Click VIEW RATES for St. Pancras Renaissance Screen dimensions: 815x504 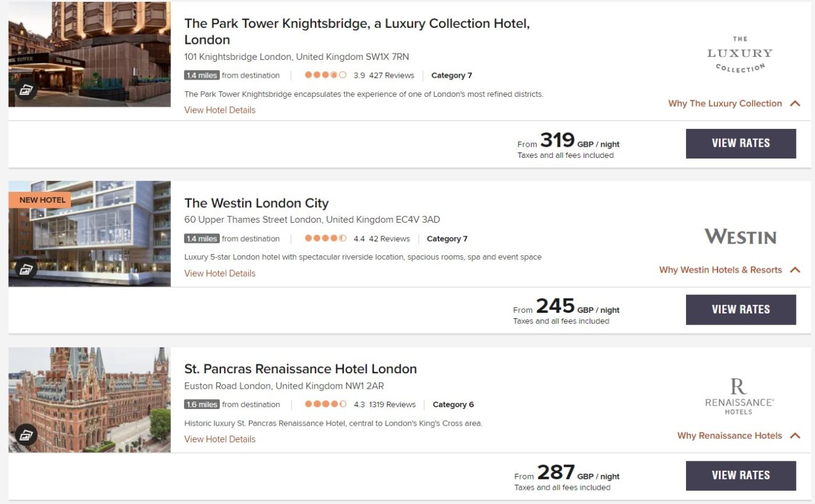(x=740, y=475)
